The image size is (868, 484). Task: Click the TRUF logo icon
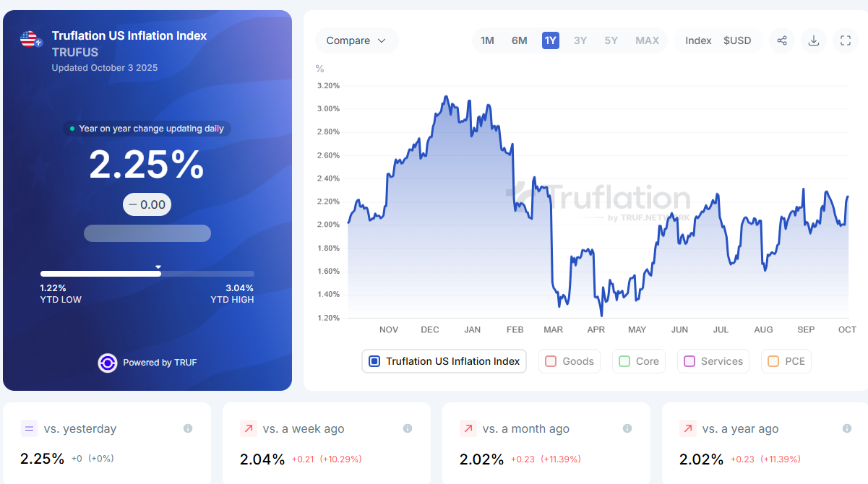point(108,363)
